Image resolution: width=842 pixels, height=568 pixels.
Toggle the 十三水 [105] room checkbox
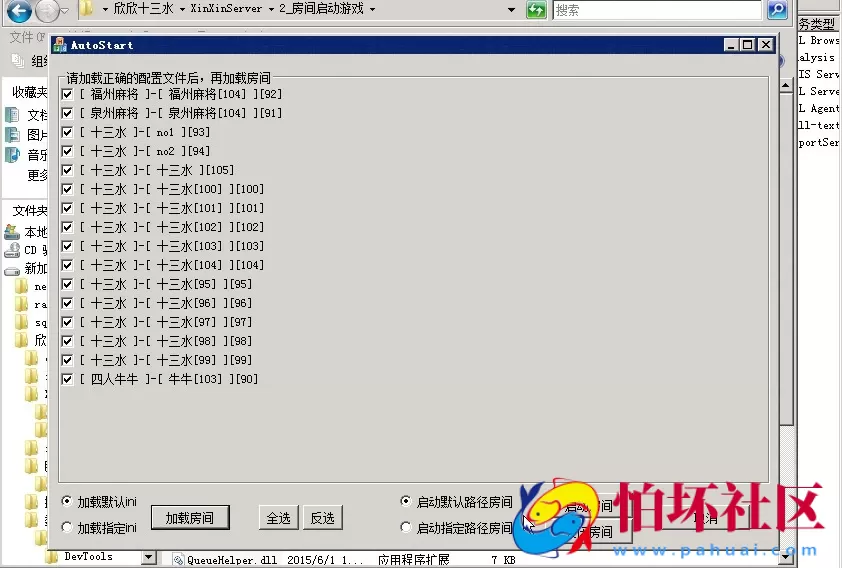pyautogui.click(x=67, y=170)
